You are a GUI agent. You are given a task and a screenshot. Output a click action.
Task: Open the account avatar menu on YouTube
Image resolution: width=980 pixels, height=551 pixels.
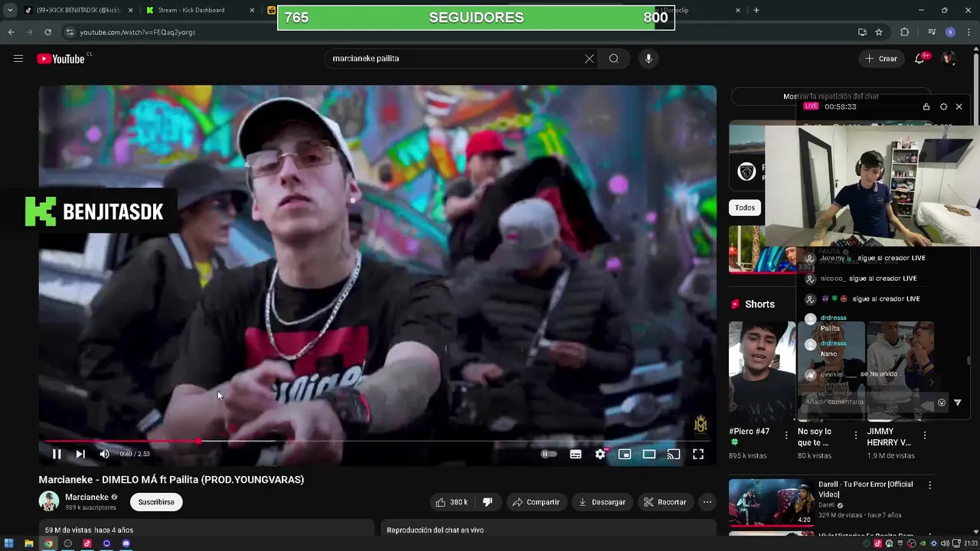(x=949, y=58)
